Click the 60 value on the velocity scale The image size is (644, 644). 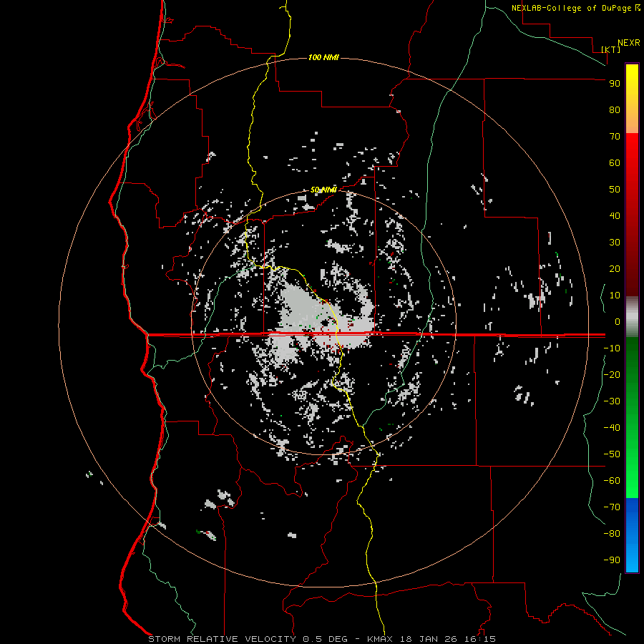615,163
